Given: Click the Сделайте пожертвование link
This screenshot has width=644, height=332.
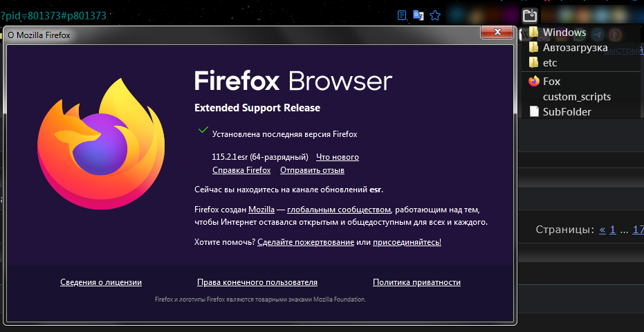Looking at the screenshot, I should pos(306,242).
